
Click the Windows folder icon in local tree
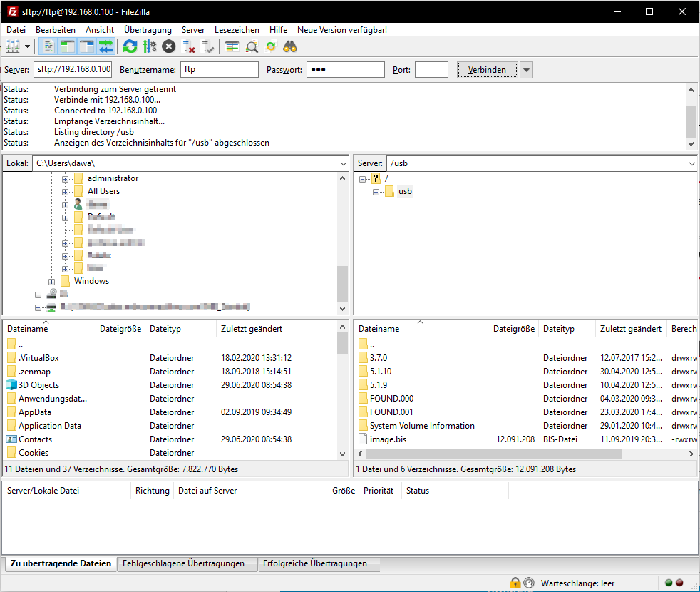click(x=65, y=281)
